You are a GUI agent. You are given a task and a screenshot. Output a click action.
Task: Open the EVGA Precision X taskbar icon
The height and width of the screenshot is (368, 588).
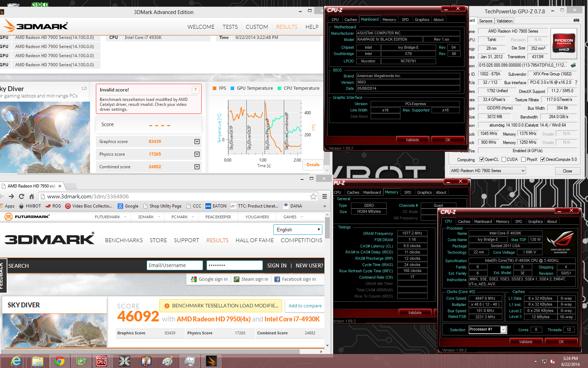pyautogui.click(x=125, y=361)
